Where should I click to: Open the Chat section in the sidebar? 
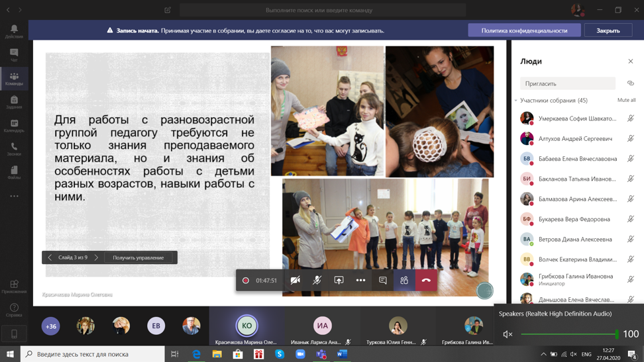point(14,55)
